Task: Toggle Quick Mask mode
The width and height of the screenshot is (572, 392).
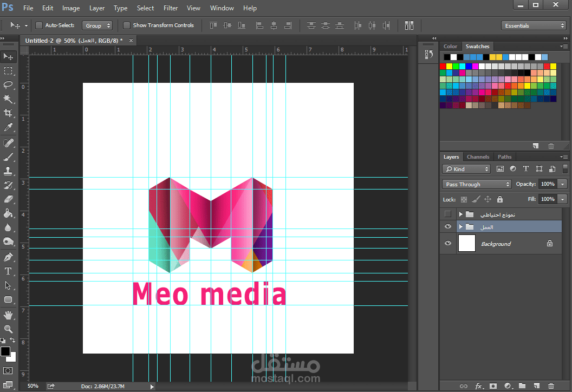Action: pos(8,371)
